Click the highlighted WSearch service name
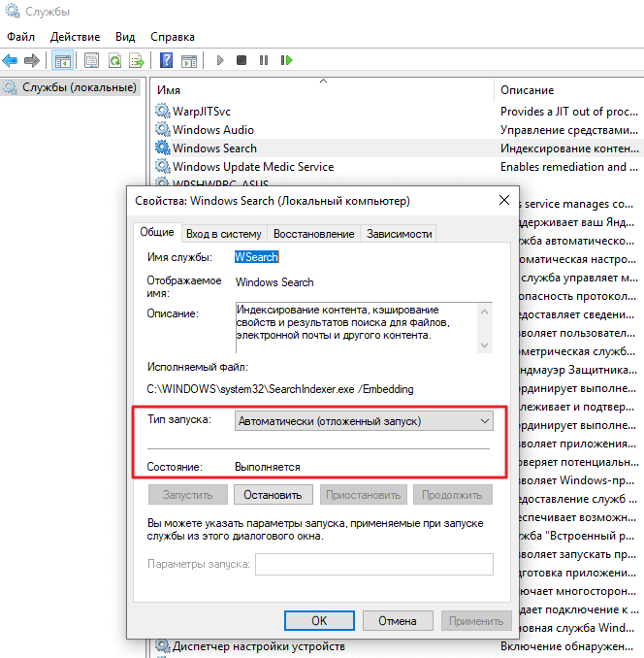 point(257,257)
